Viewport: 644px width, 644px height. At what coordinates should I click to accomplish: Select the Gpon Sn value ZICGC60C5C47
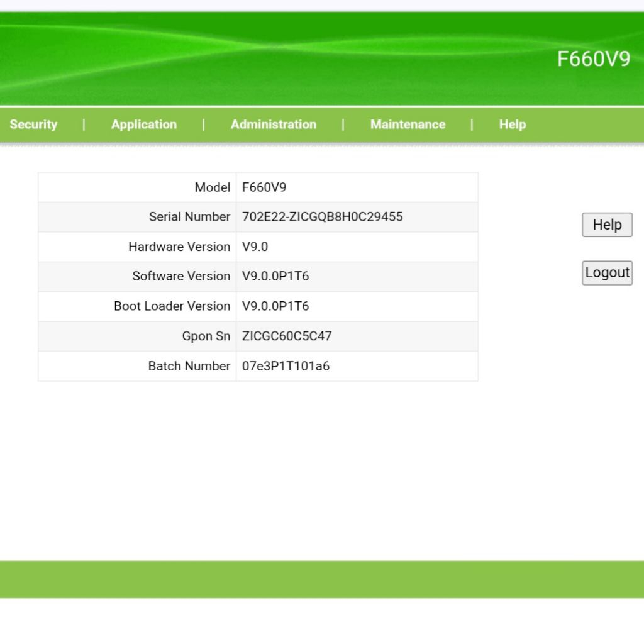pos(287,336)
